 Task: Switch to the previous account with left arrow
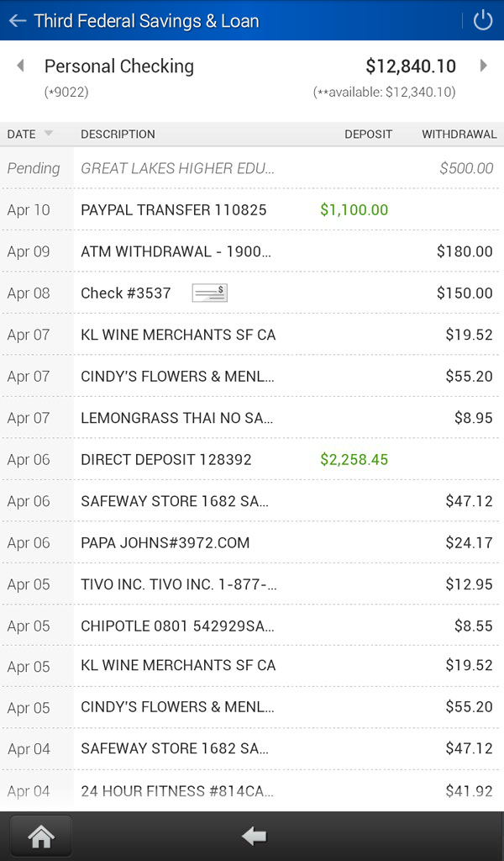tap(20, 66)
